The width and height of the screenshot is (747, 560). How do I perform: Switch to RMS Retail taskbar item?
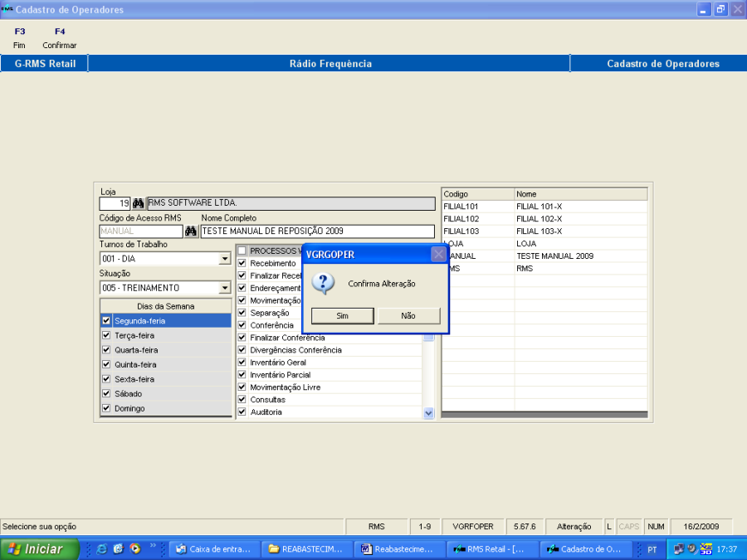pos(492,549)
